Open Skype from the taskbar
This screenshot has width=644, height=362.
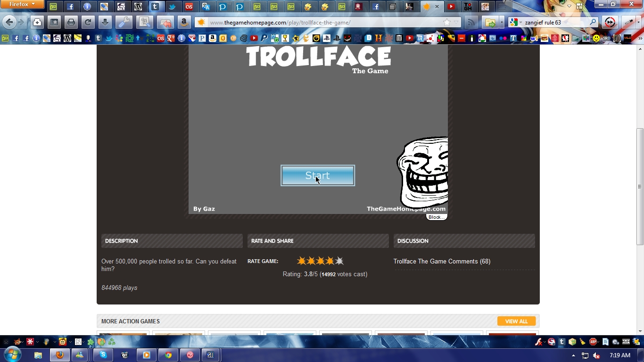coord(103,355)
